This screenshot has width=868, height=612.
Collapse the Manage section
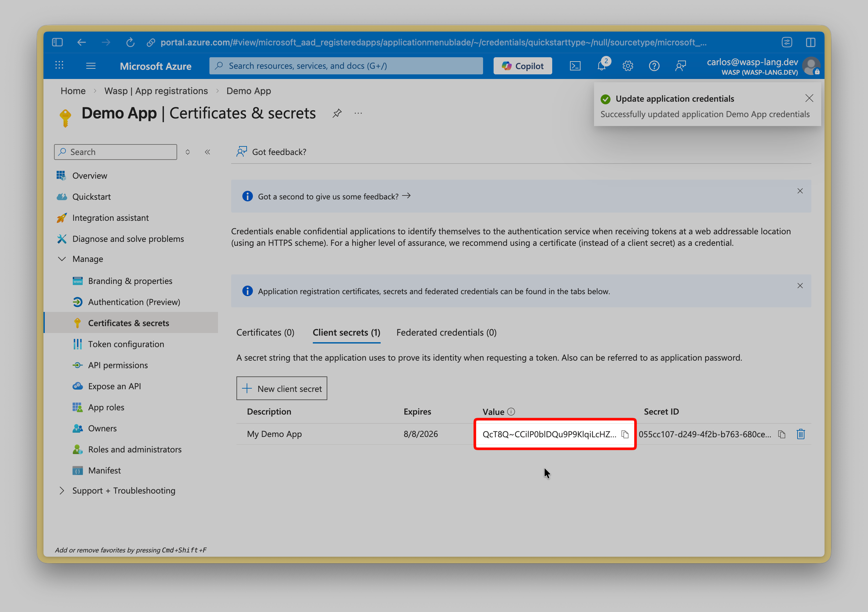point(62,259)
